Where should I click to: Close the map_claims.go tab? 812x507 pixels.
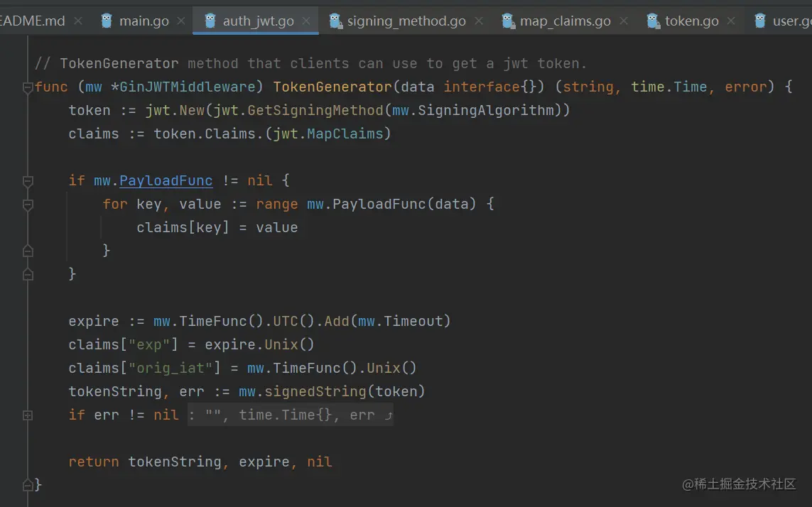click(624, 21)
